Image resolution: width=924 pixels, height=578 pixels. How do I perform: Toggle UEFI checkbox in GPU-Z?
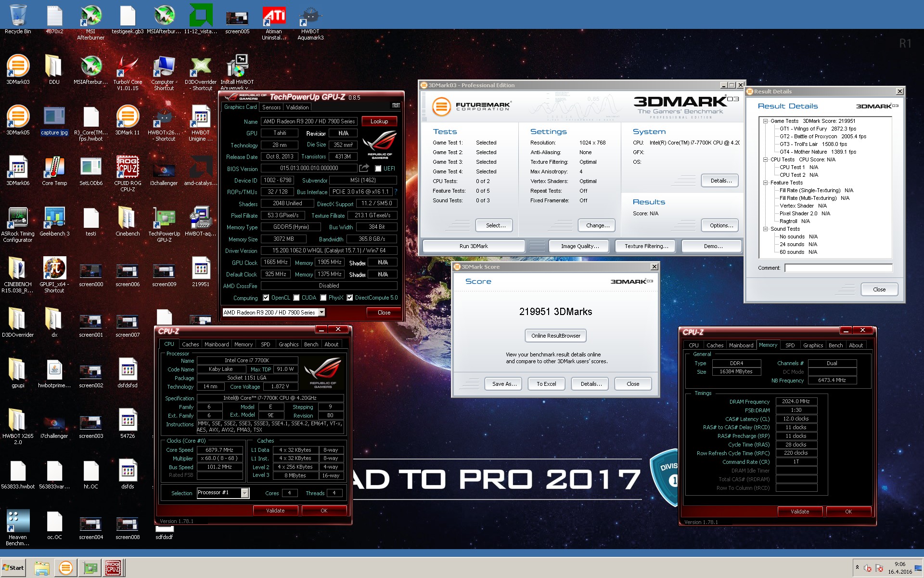[378, 168]
